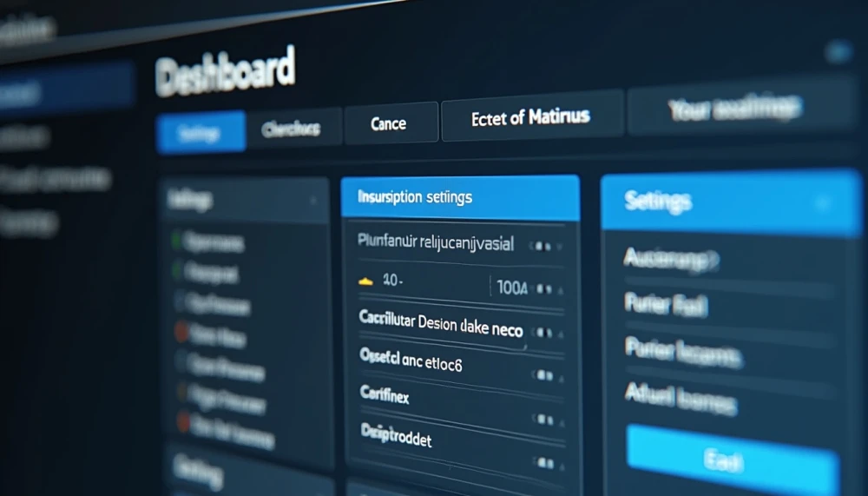Expand the arrow on Cacriilutar Desion dake neco row
Screen dimensions: 868x496
coord(561,334)
